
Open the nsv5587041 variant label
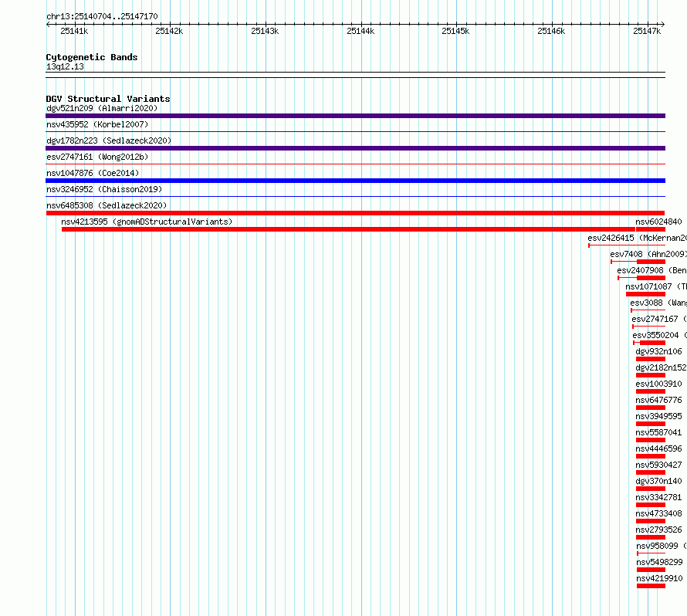tap(658, 432)
